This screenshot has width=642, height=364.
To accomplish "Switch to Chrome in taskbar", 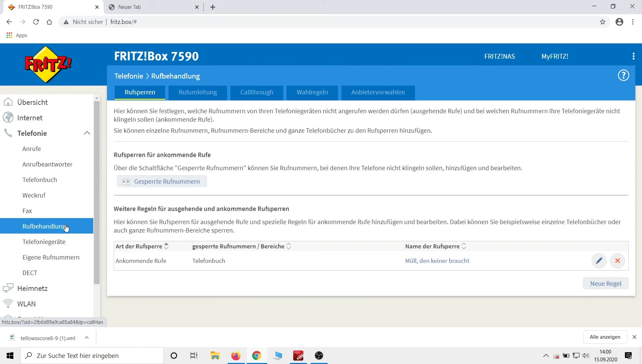I will point(256,356).
